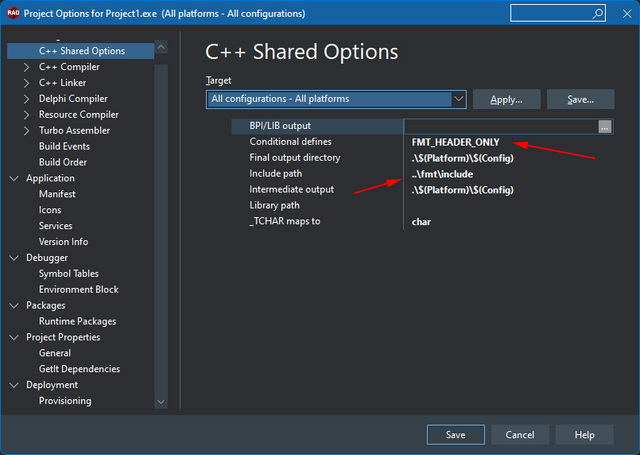Open the Build Events page
Viewport: 640px width, 455px height.
[x=64, y=146]
